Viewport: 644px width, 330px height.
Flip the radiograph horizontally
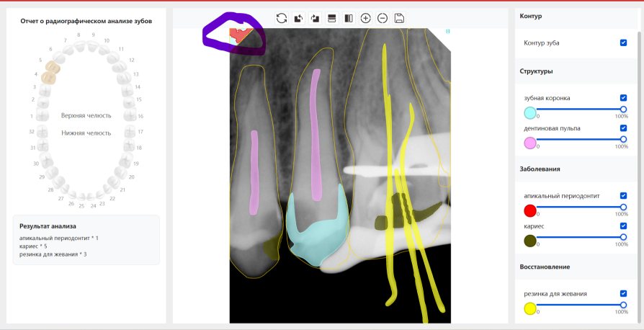(x=349, y=18)
